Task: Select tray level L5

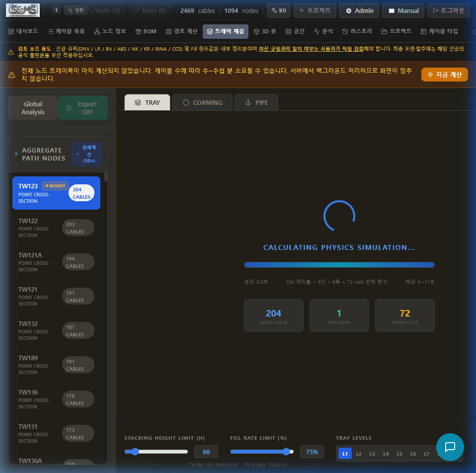Action: [x=399, y=454]
